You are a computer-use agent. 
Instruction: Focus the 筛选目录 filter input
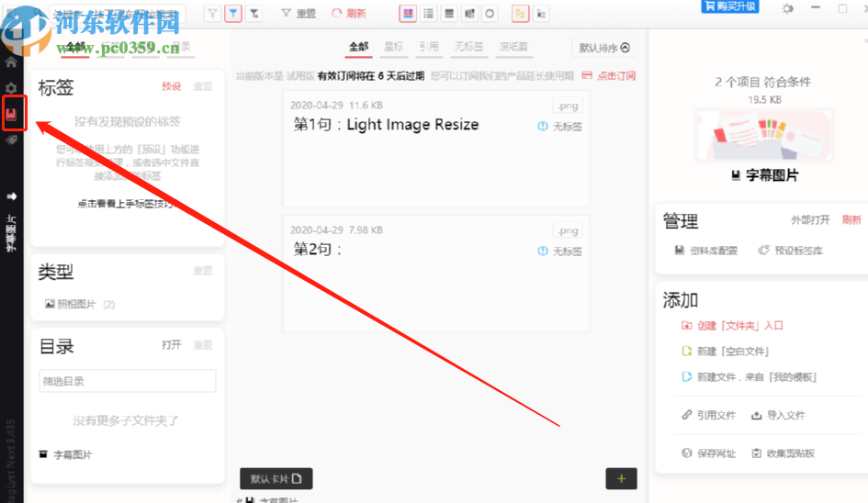click(x=128, y=381)
